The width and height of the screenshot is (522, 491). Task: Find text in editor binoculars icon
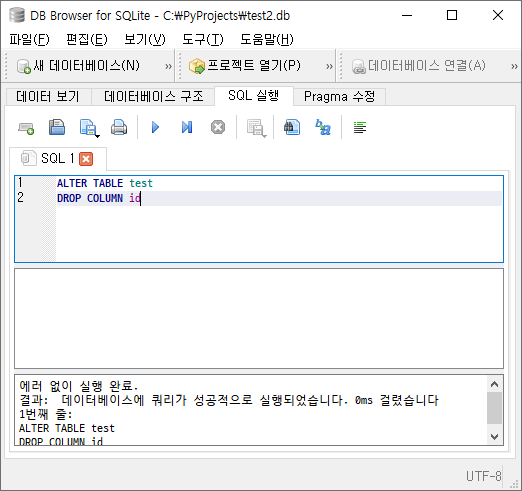292,127
